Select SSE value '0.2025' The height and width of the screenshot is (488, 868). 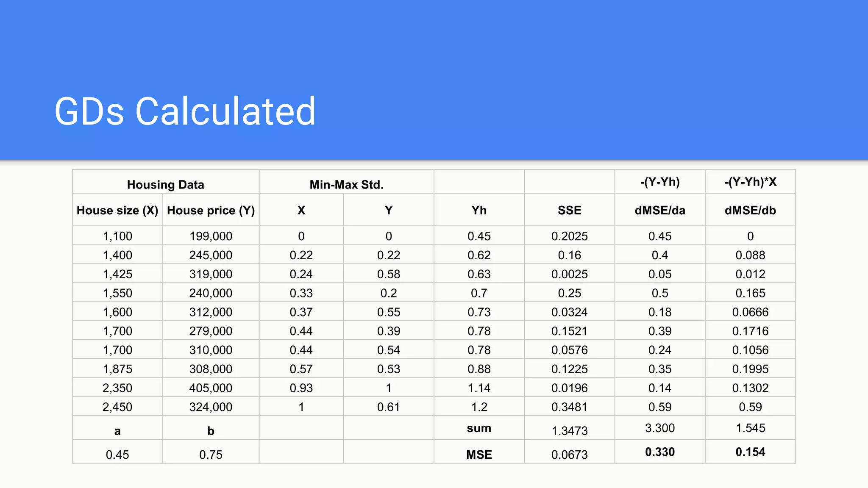tap(570, 236)
